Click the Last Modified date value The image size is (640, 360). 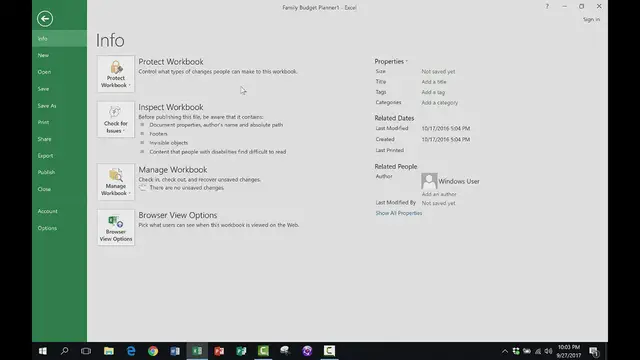tap(446, 128)
